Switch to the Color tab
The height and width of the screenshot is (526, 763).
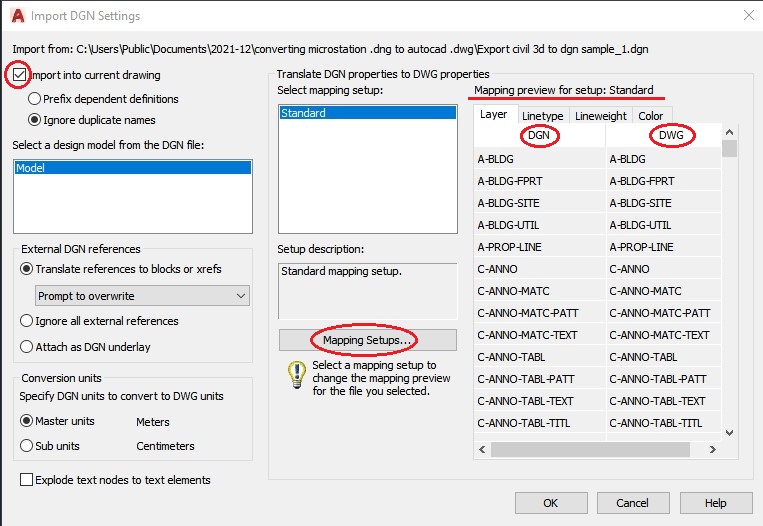pyautogui.click(x=651, y=116)
